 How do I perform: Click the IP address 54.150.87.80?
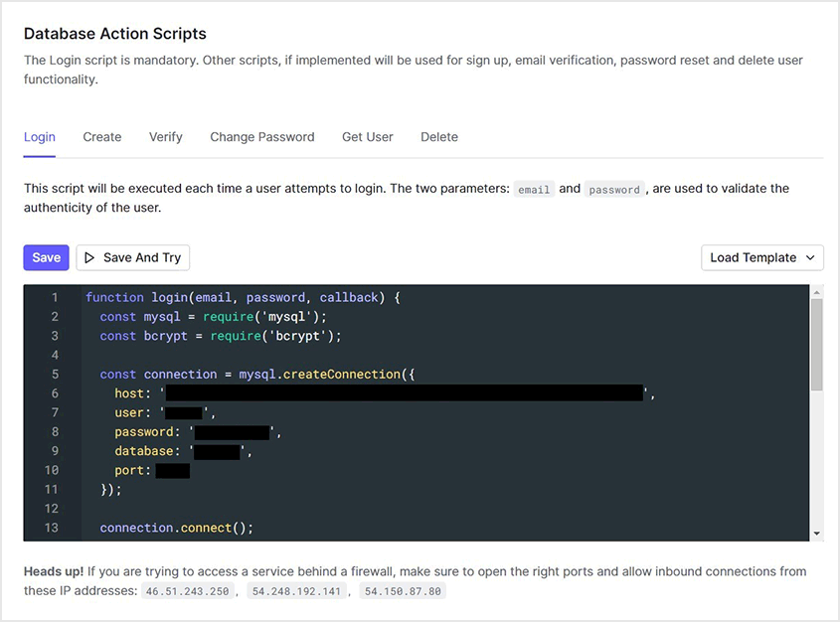(403, 591)
